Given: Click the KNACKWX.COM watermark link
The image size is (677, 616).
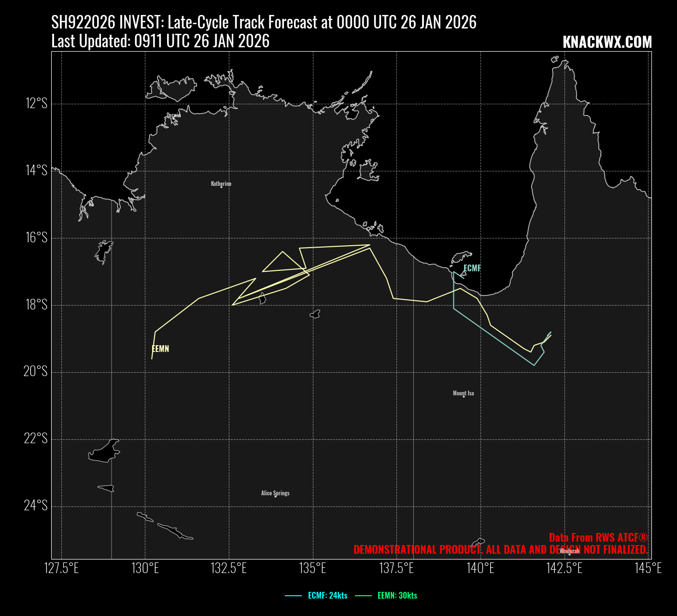Looking at the screenshot, I should click(607, 42).
